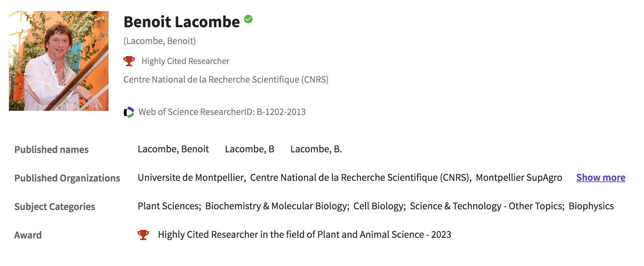Click the name heading Benoit Lacombe

(x=182, y=22)
